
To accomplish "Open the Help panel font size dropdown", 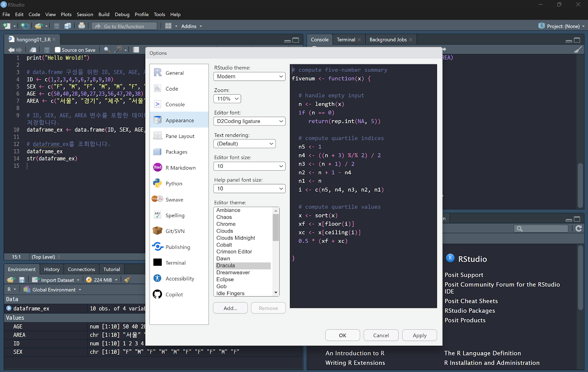I will pyautogui.click(x=249, y=188).
